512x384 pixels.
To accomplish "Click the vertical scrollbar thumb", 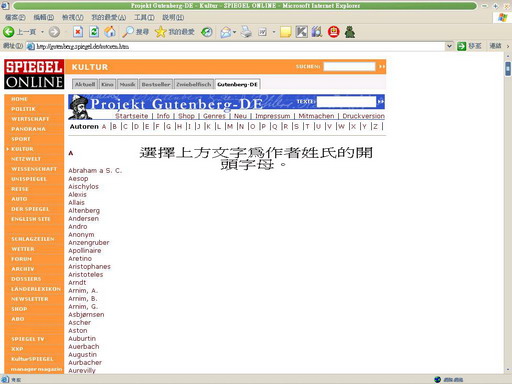I will click(508, 69).
